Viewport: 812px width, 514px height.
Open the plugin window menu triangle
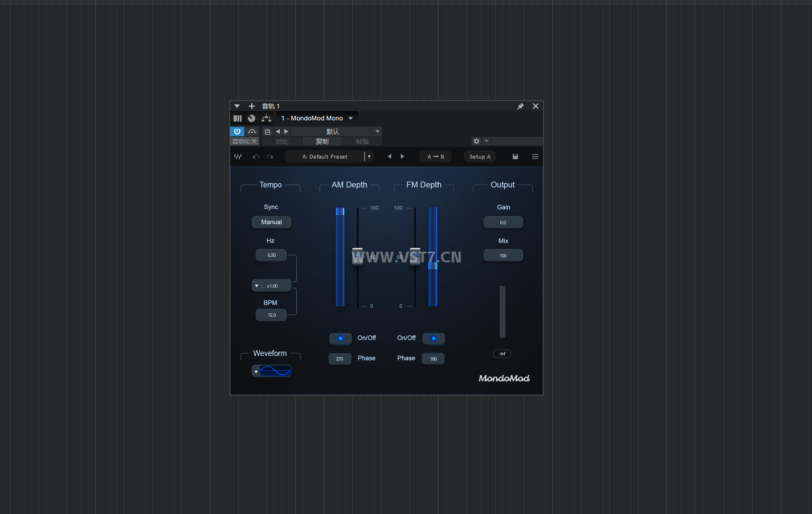coord(237,106)
